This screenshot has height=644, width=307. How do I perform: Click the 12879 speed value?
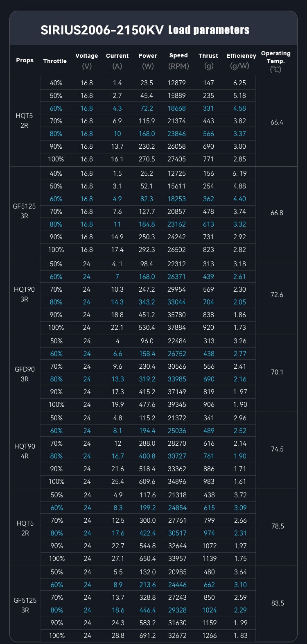[x=177, y=83]
